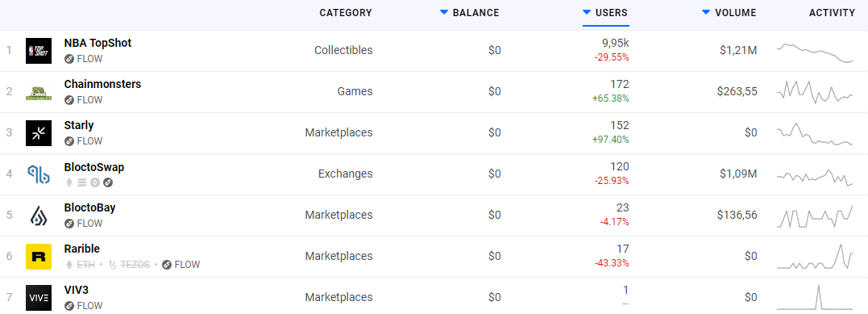Click the Rarible name link
This screenshot has width=868, height=314.
pos(82,249)
